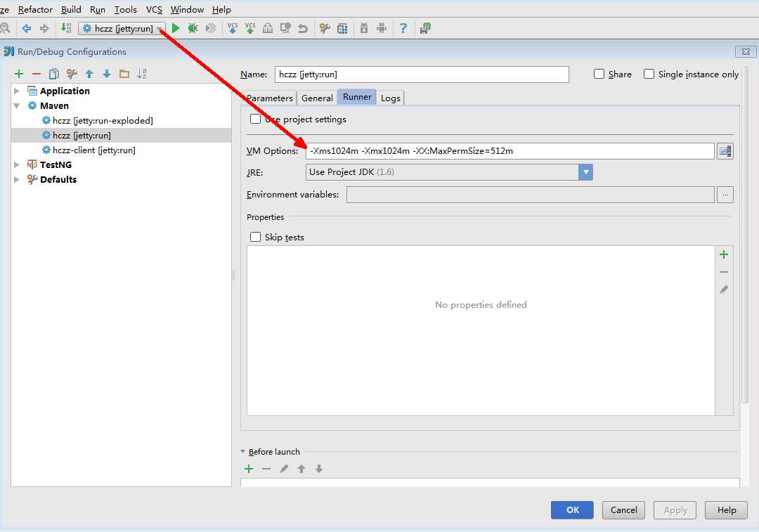This screenshot has height=532, width=759.
Task: Switch to the Parameters tab
Action: coord(270,98)
